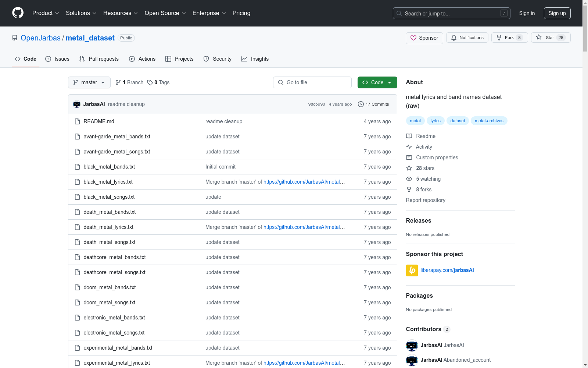This screenshot has height=368, width=588.
Task: Click the file icon beside doom_metal_songs.txt
Action: 77,302
